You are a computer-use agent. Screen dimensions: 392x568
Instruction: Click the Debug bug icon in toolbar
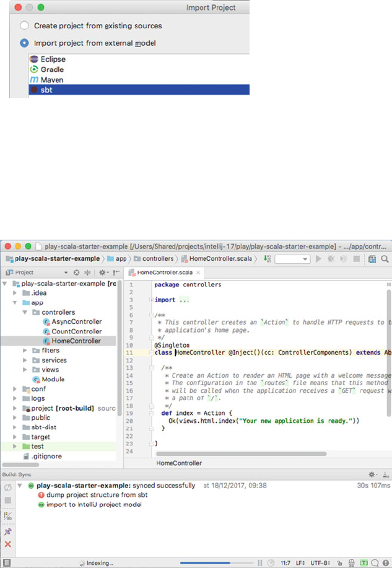(x=331, y=259)
